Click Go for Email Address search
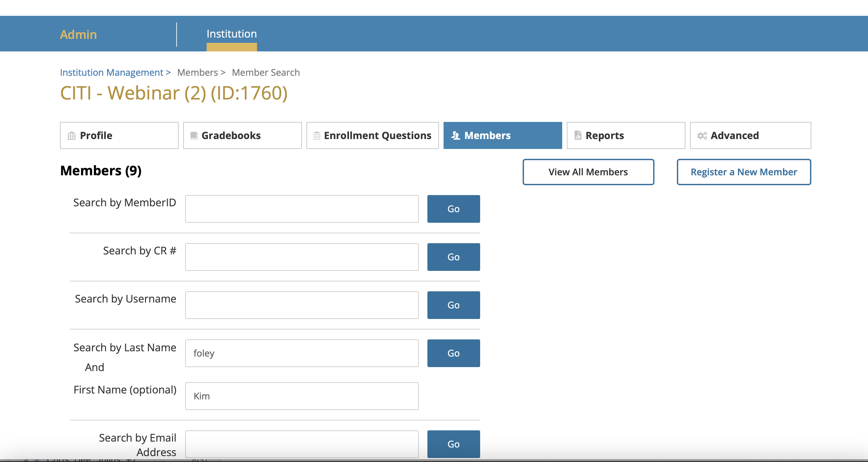The image size is (868, 462). [x=453, y=444]
